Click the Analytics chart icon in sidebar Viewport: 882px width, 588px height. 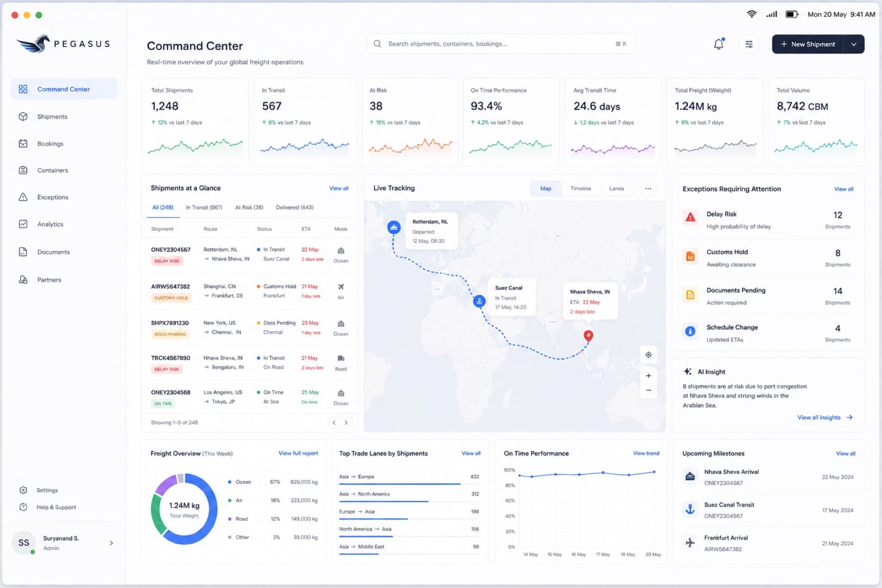23,224
